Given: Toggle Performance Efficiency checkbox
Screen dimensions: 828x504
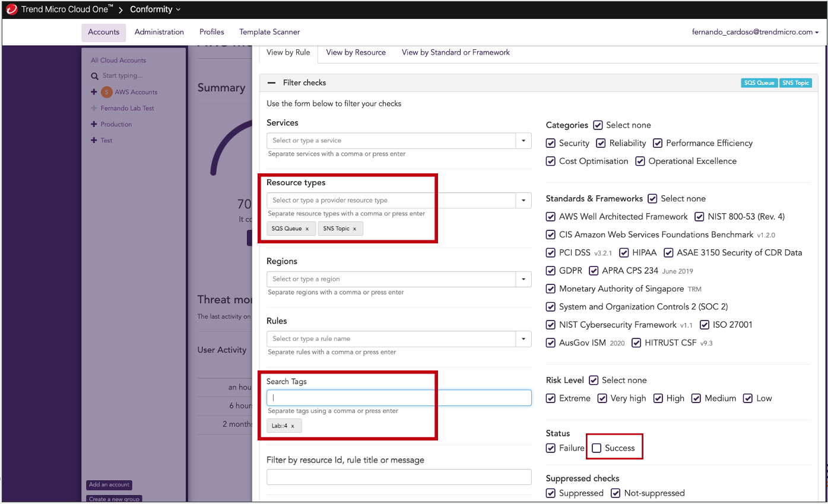Looking at the screenshot, I should click(x=658, y=143).
